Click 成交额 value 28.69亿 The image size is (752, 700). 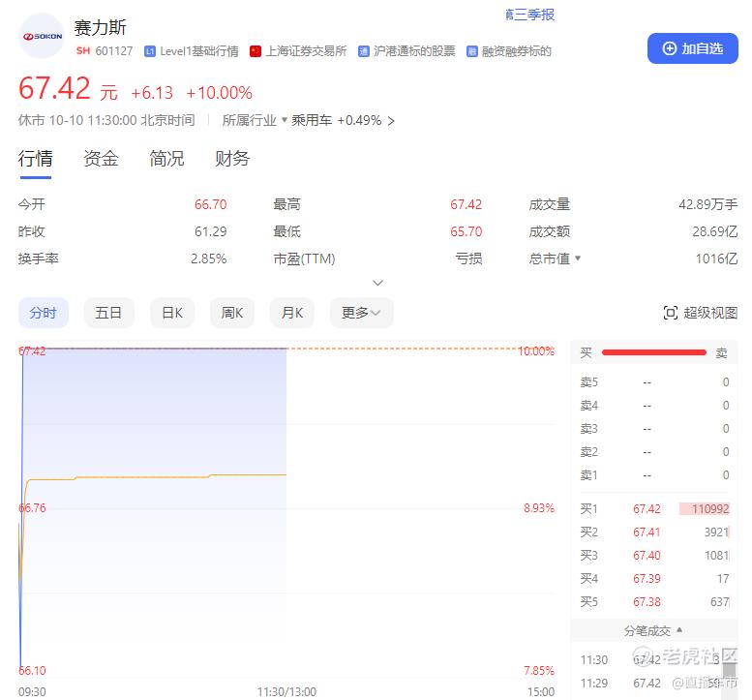714,231
